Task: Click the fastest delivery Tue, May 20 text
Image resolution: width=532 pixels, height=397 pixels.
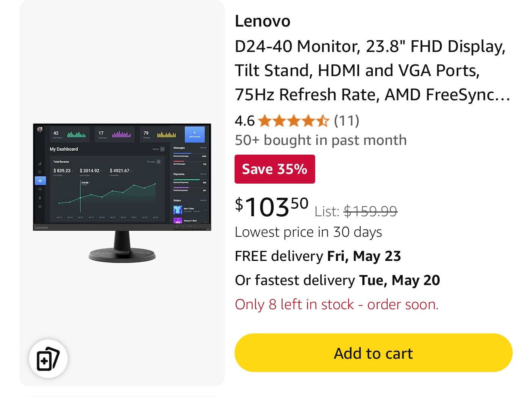Action: [337, 280]
